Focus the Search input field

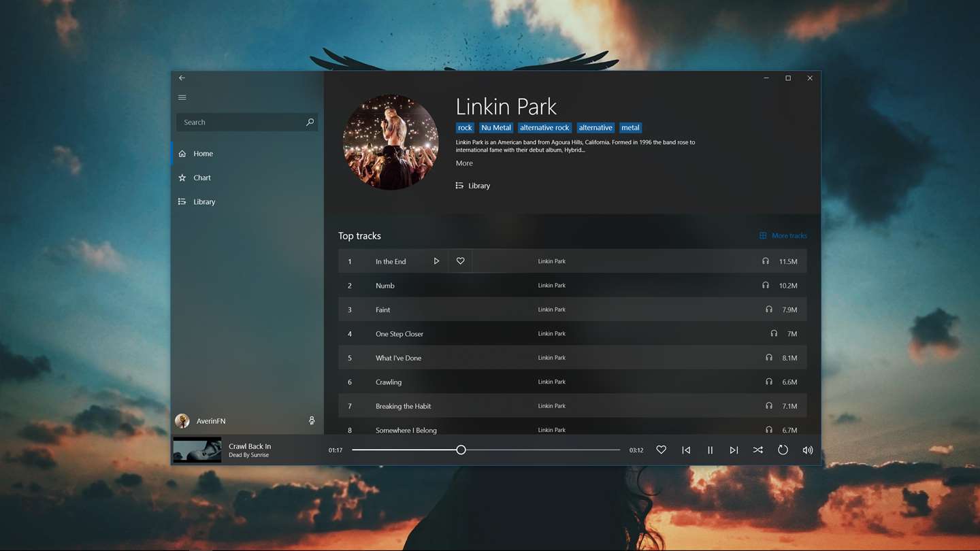[247, 122]
